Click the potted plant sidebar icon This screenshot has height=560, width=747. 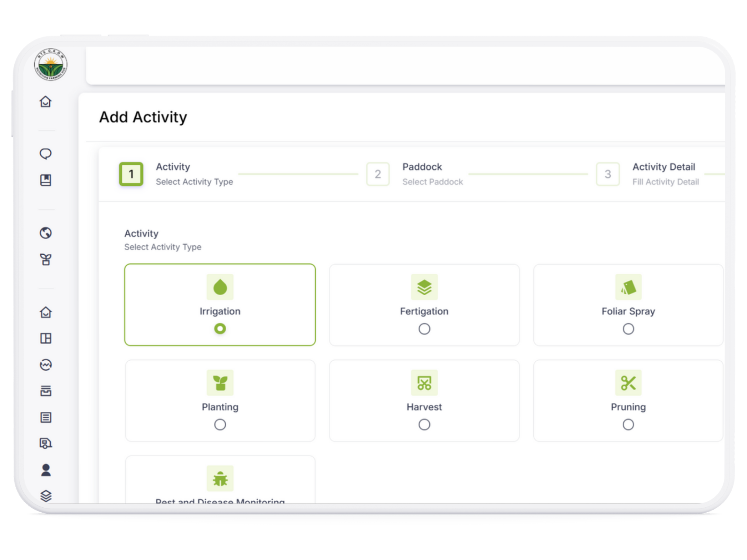point(46,259)
